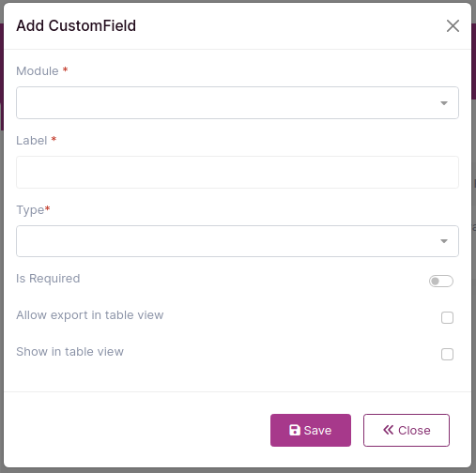Click the Label field caption
476x473 pixels.
[32, 141]
